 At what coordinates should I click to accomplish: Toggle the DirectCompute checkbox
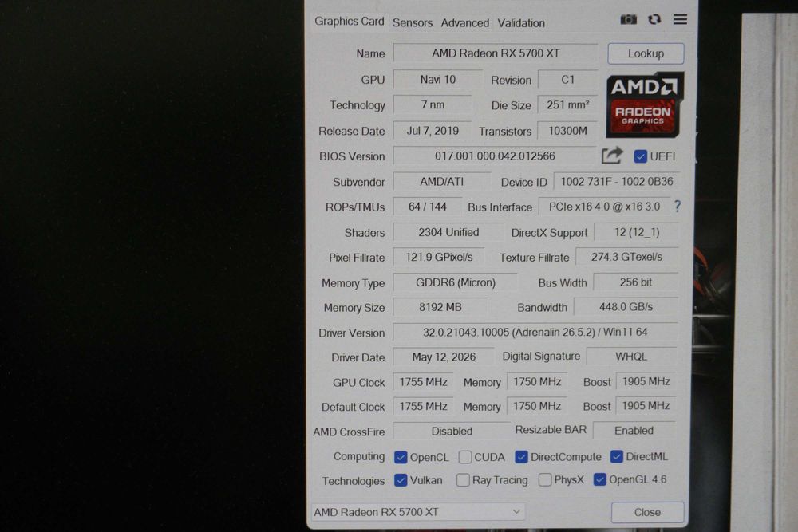pyautogui.click(x=521, y=457)
